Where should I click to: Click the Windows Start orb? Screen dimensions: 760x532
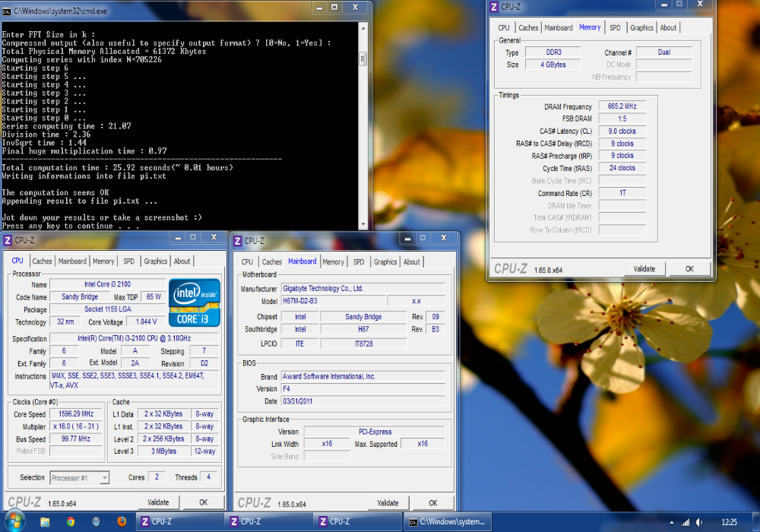click(x=14, y=521)
